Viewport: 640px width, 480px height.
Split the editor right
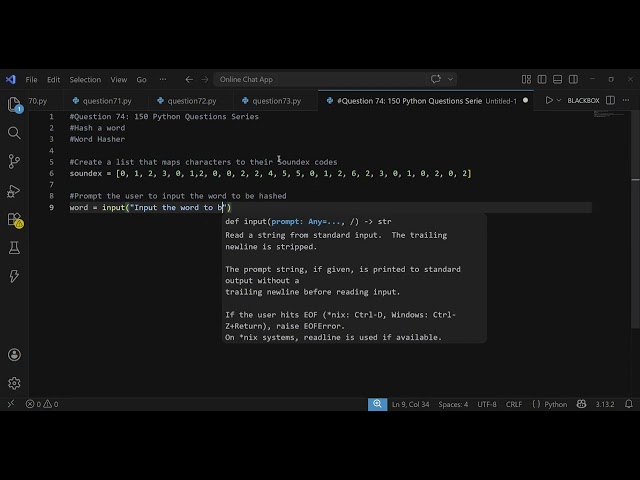610,100
